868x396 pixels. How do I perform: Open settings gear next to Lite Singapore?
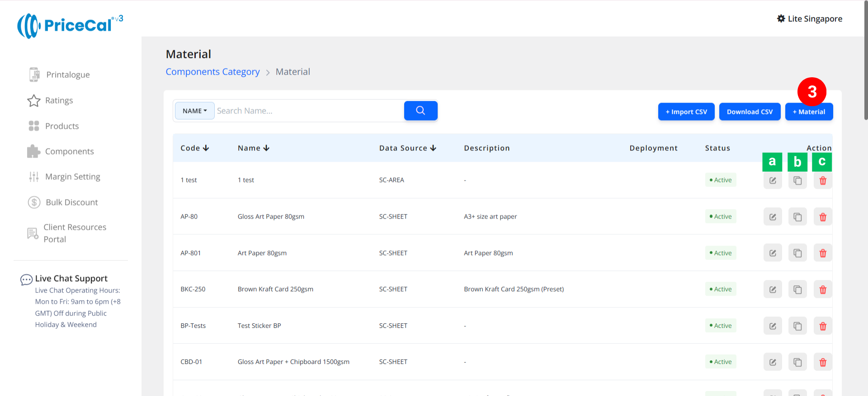click(781, 19)
